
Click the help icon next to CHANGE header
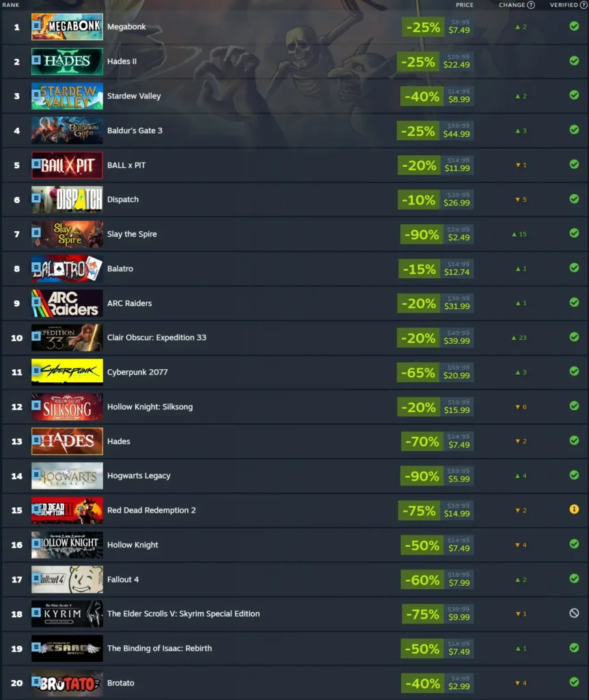click(530, 5)
